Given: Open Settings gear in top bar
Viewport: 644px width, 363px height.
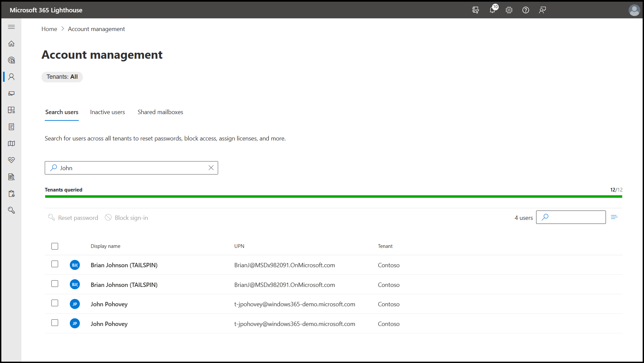Looking at the screenshot, I should click(x=509, y=10).
